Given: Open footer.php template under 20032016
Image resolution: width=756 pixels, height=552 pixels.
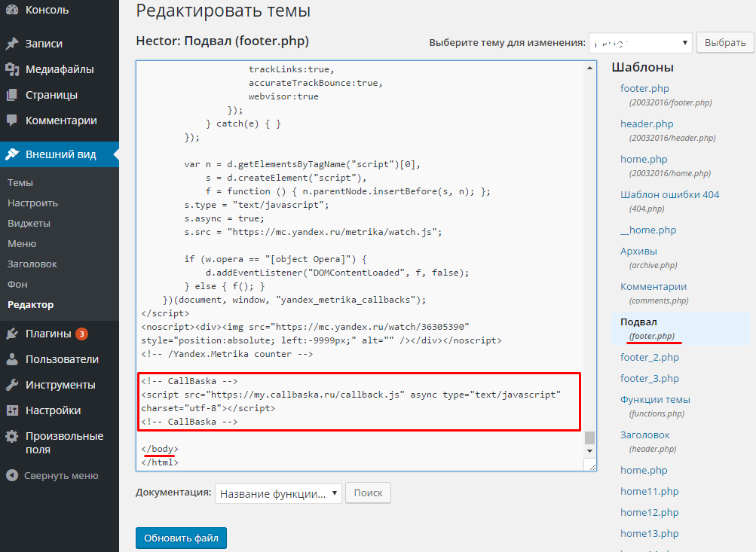Looking at the screenshot, I should [644, 89].
